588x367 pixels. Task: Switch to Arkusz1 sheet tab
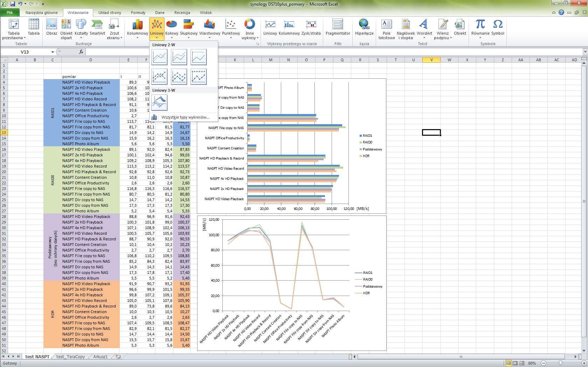[100, 357]
